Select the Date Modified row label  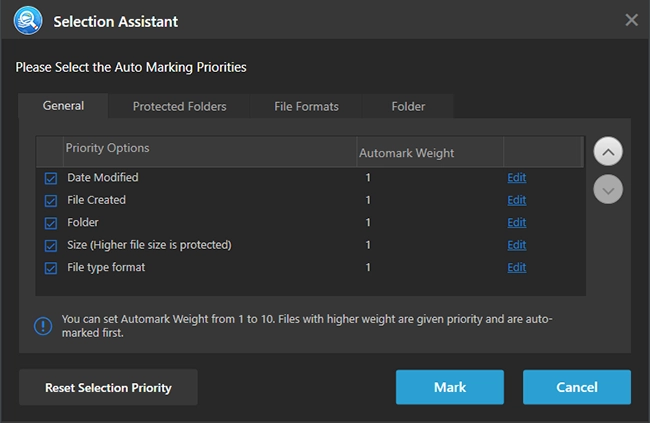pos(103,177)
